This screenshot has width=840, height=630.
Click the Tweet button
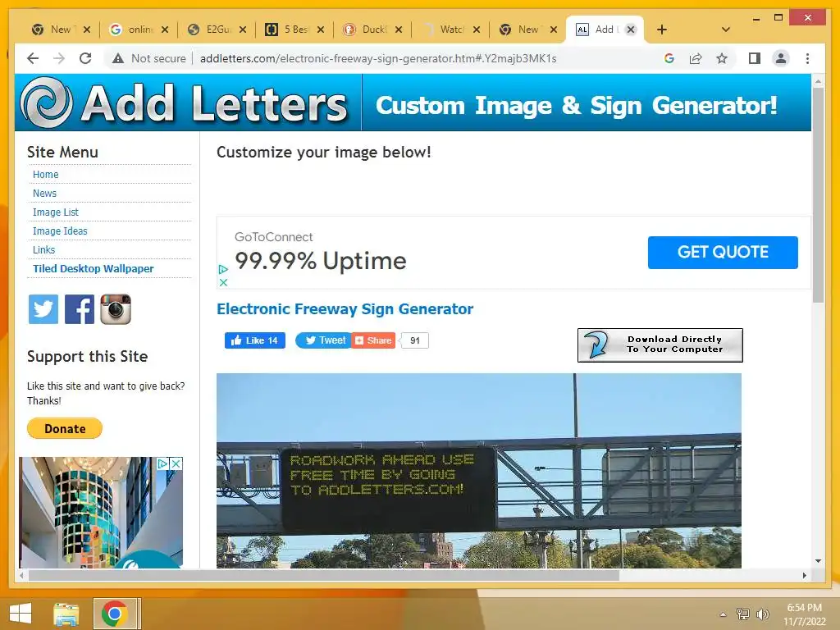pyautogui.click(x=323, y=340)
